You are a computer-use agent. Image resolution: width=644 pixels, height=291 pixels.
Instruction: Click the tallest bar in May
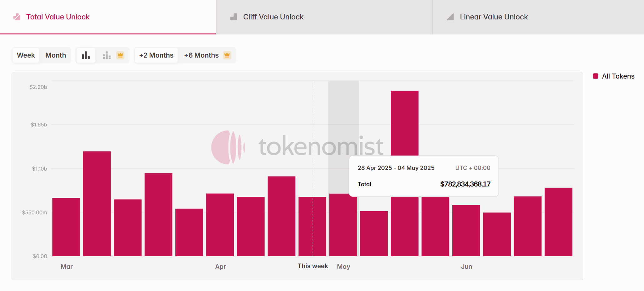click(404, 125)
